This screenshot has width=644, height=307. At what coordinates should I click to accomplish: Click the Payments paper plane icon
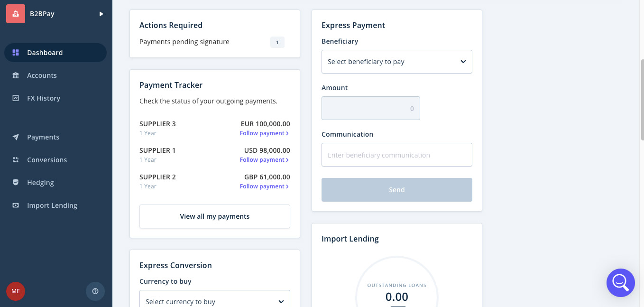tap(16, 137)
